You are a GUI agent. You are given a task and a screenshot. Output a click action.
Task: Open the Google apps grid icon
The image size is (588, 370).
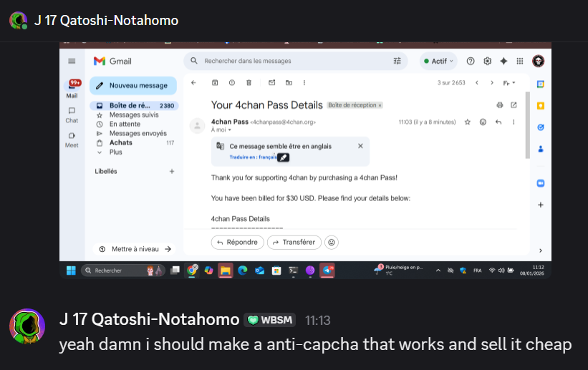click(x=520, y=61)
